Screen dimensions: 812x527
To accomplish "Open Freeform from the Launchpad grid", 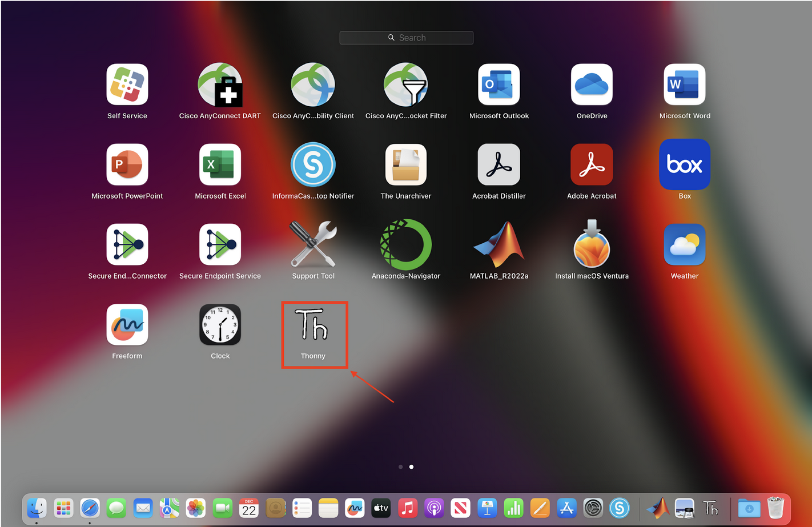I will coord(127,324).
